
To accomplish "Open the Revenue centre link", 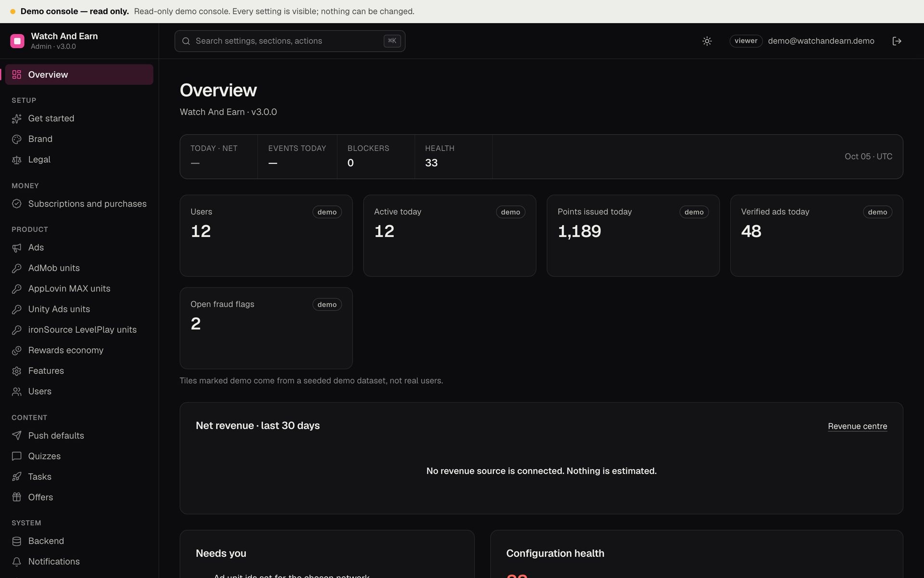I will 858,426.
